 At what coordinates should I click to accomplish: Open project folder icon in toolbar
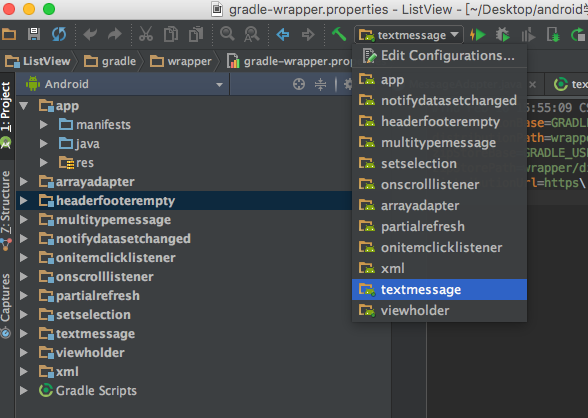[9, 34]
